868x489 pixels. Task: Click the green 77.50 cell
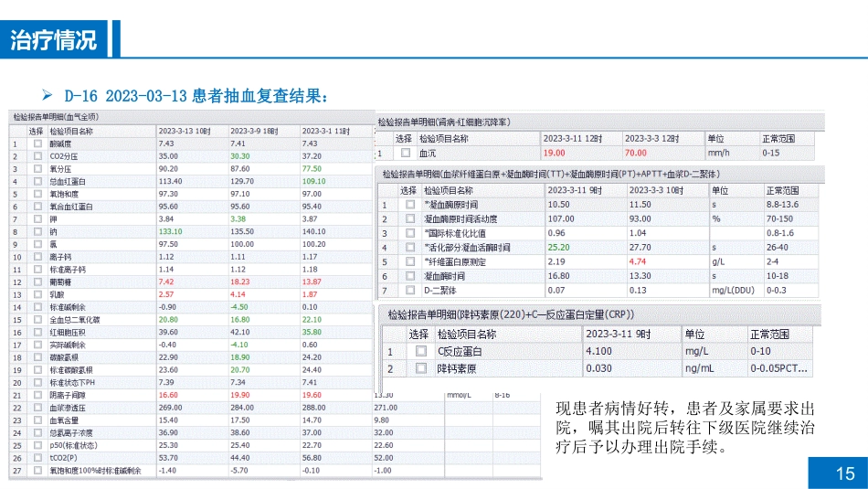[312, 169]
